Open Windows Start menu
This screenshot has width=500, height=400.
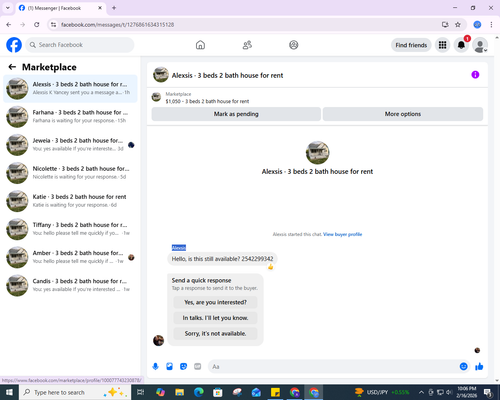click(9, 392)
